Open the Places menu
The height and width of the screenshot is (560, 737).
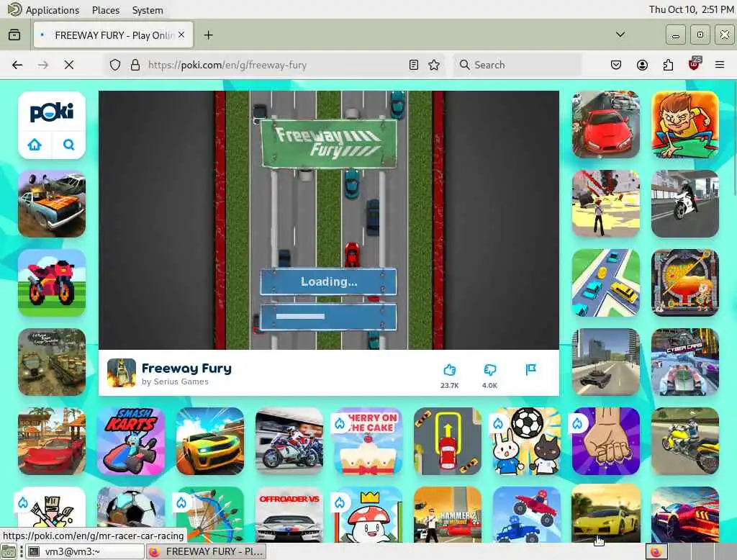coord(106,10)
